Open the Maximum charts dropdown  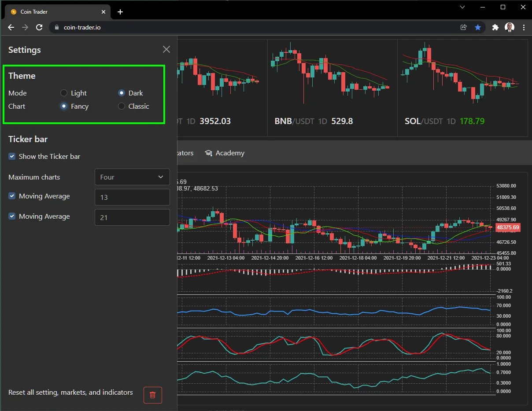tap(132, 177)
